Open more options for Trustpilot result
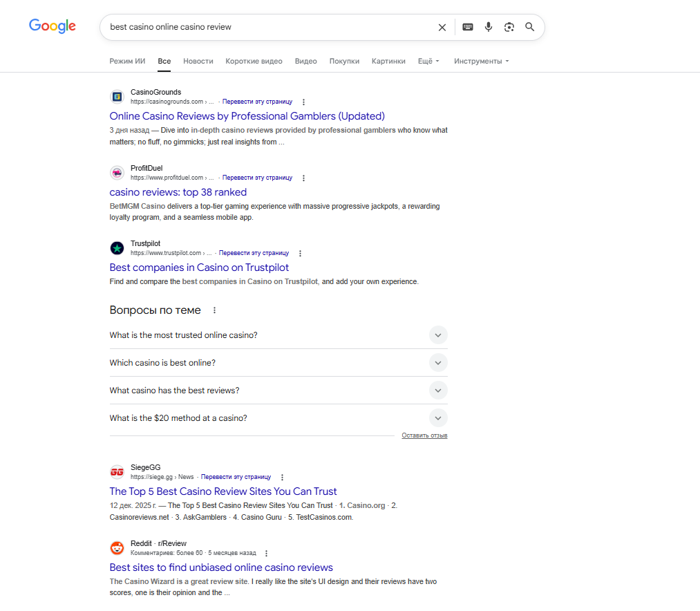 point(300,253)
